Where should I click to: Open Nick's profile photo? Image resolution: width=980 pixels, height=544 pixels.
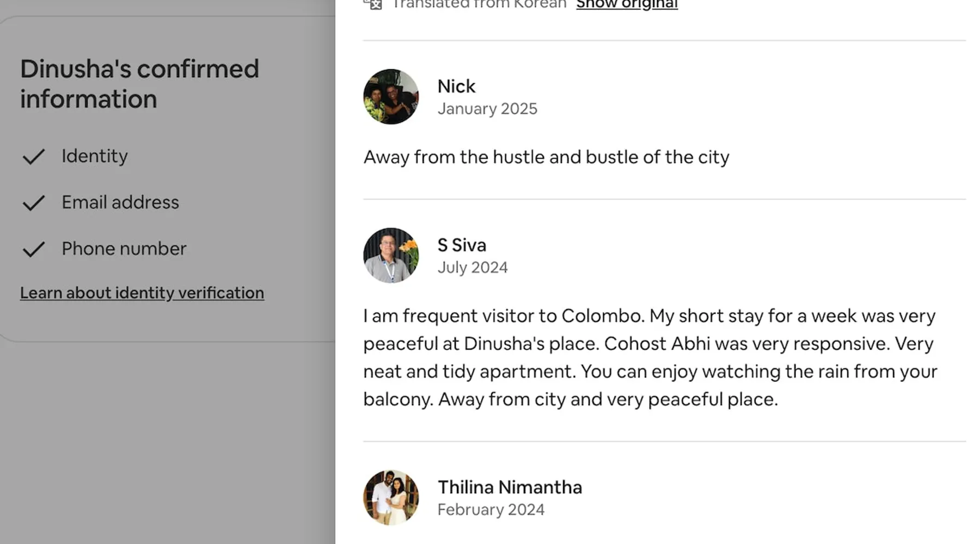coord(391,97)
